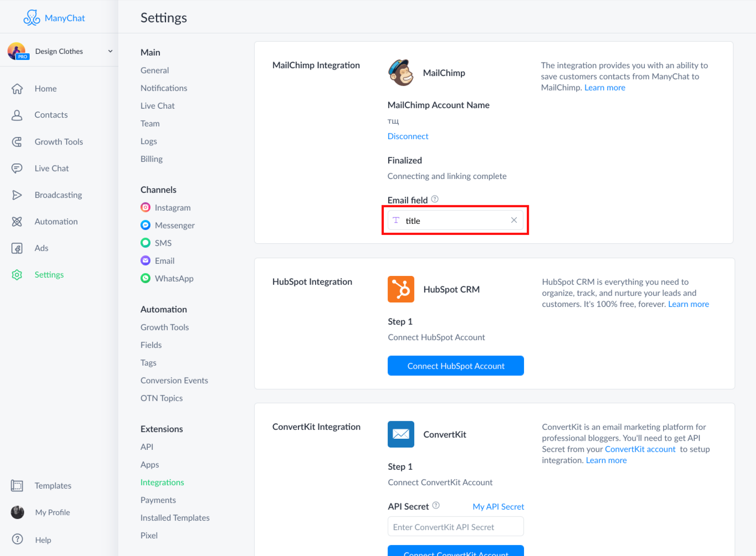
Task: Open the Notifications settings page
Action: (x=164, y=88)
